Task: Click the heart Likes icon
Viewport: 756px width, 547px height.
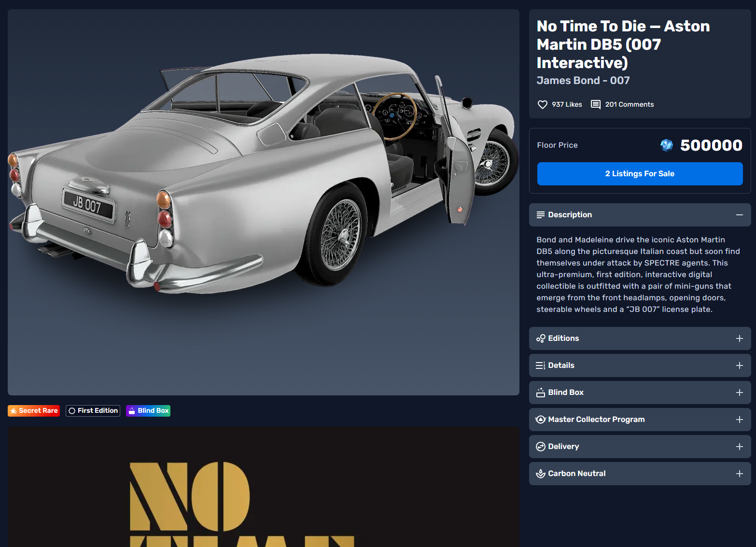Action: (542, 105)
